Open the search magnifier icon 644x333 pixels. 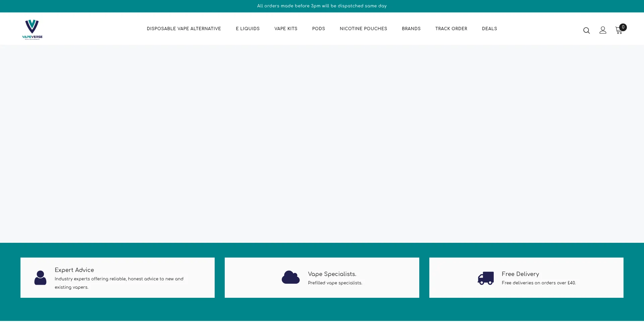click(586, 31)
